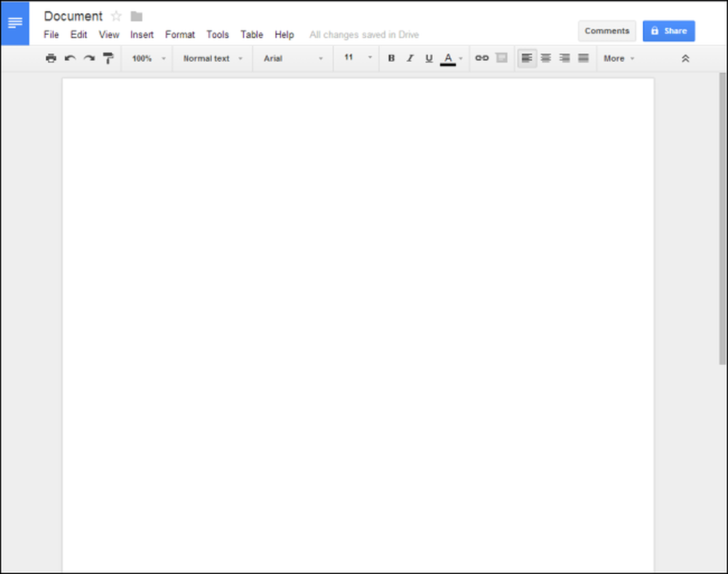The width and height of the screenshot is (728, 574).
Task: Click the Comments button
Action: 607,31
